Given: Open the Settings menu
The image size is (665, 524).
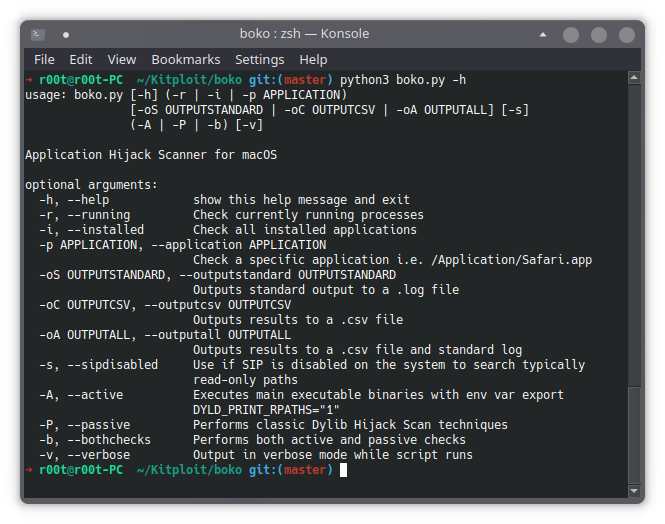Looking at the screenshot, I should [260, 60].
